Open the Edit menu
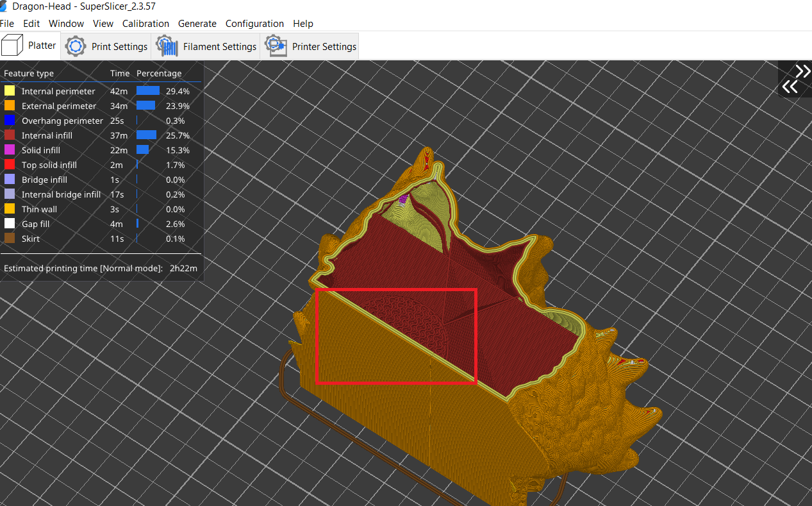The width and height of the screenshot is (812, 506). (x=31, y=24)
